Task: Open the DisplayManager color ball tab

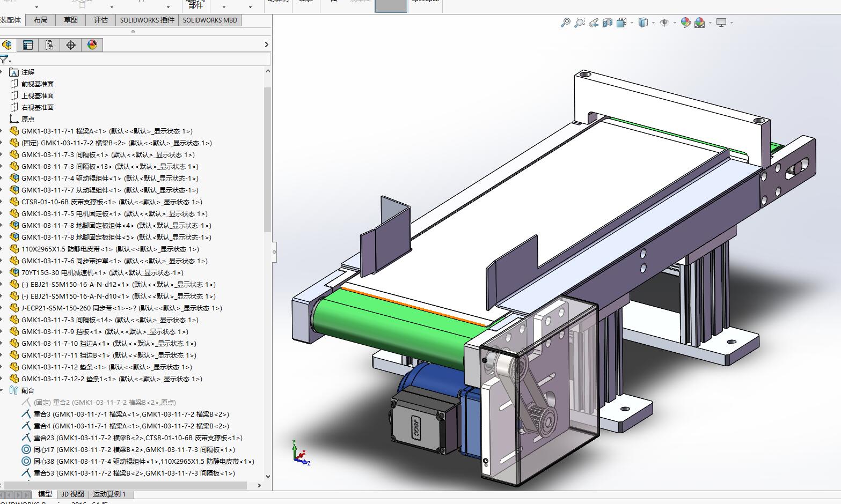Action: (x=92, y=45)
